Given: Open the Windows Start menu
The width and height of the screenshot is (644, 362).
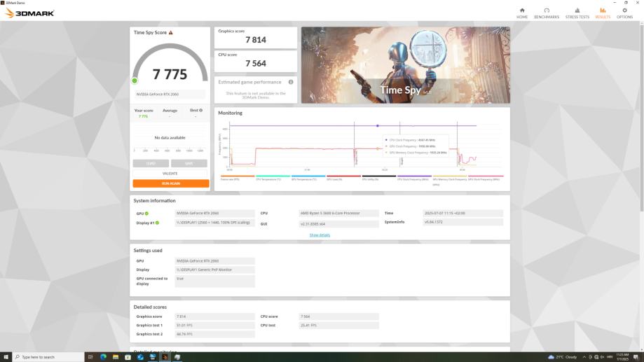Looking at the screenshot, I should (6, 357).
